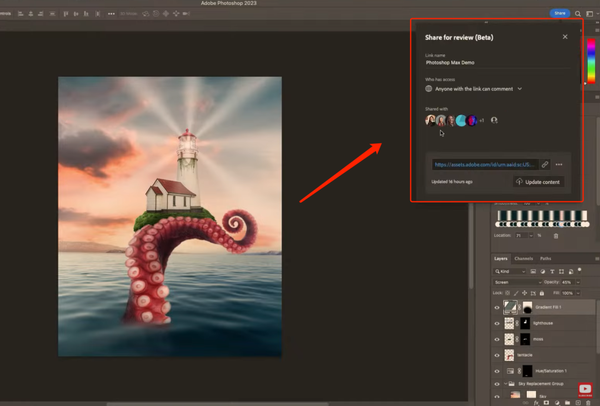Switch to the Channels tab
Viewport: 600px width, 406px height.
(523, 259)
